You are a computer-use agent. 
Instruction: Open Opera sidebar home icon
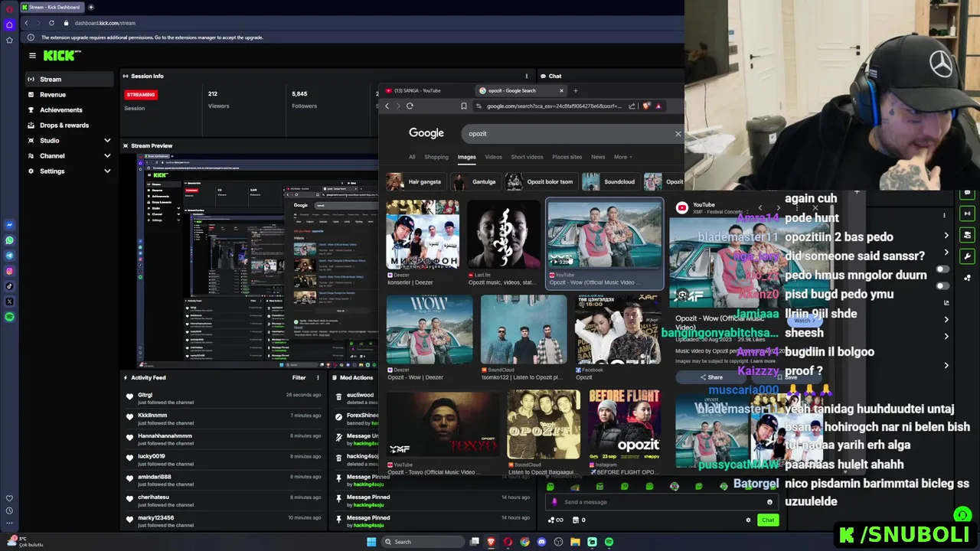point(9,24)
